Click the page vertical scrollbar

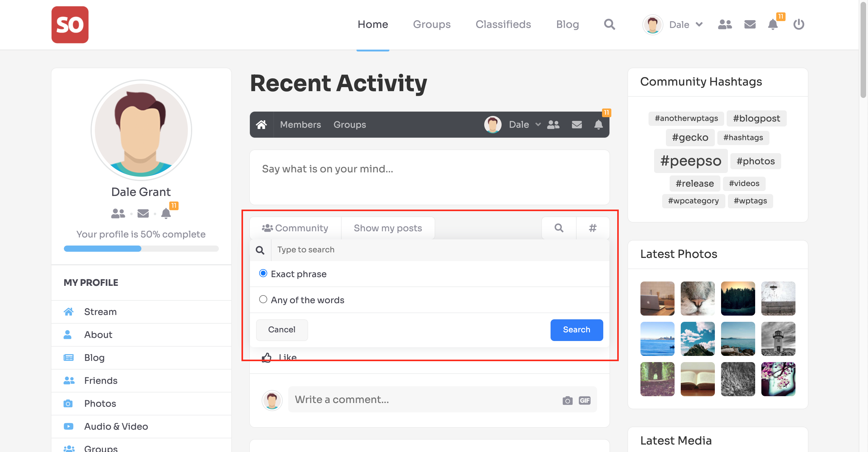(863, 51)
